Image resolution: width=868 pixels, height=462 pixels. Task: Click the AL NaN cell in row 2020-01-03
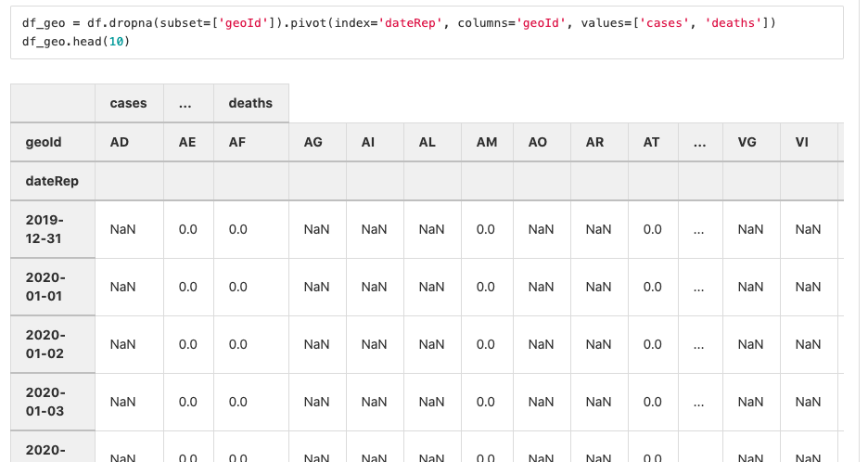pos(432,403)
